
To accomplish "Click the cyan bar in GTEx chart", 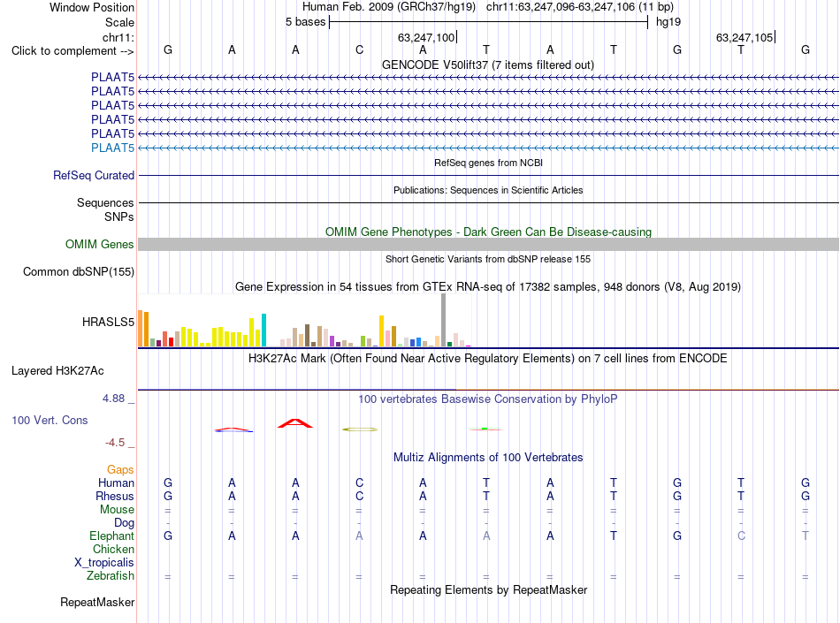I will [263, 330].
